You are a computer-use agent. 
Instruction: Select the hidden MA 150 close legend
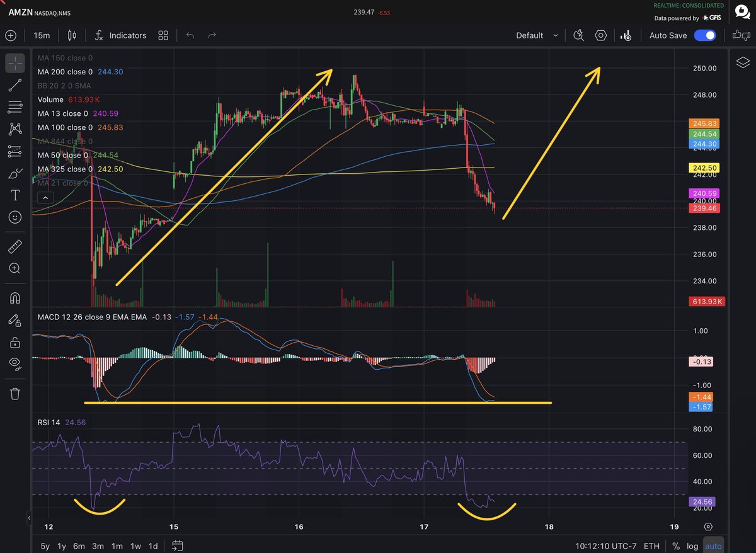[x=65, y=58]
